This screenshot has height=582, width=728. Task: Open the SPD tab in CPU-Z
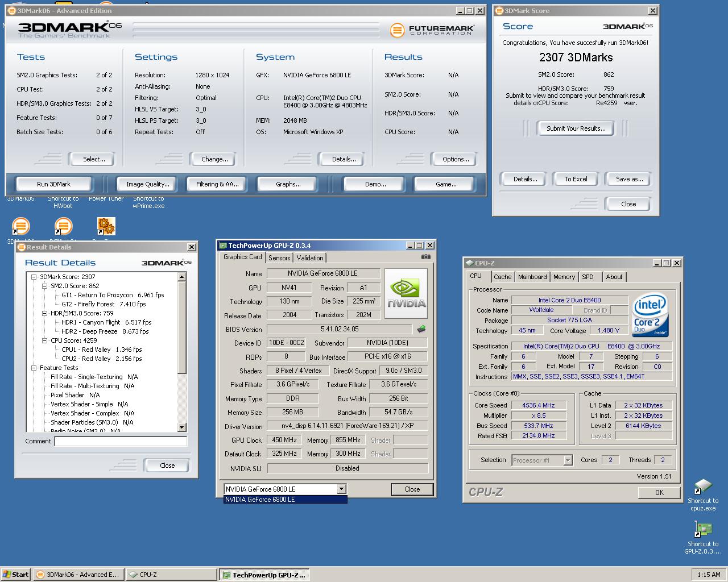pyautogui.click(x=588, y=277)
